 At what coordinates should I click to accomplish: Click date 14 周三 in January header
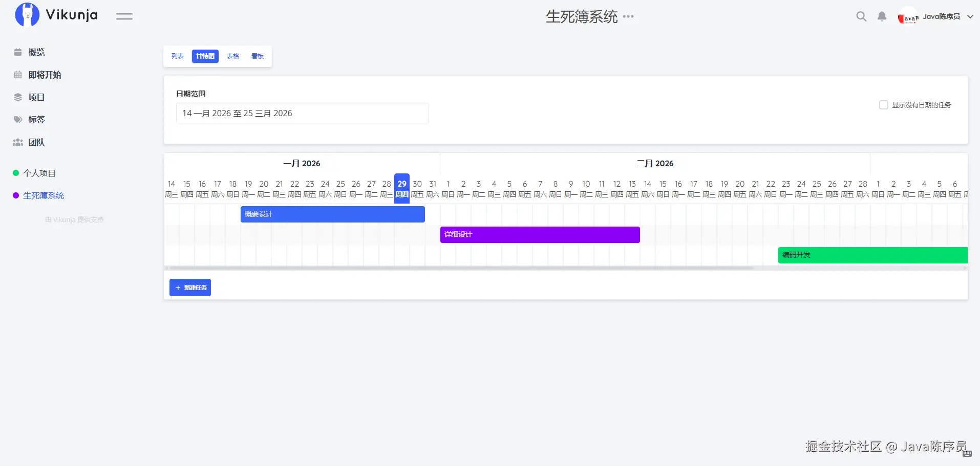click(172, 189)
